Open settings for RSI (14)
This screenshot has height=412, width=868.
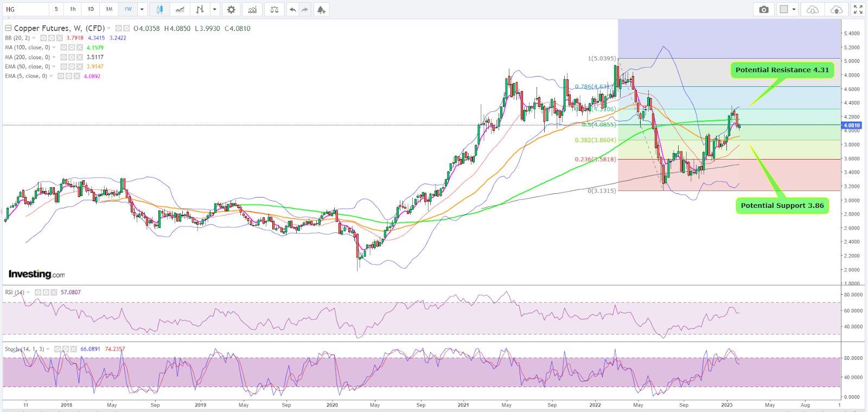pyautogui.click(x=46, y=292)
